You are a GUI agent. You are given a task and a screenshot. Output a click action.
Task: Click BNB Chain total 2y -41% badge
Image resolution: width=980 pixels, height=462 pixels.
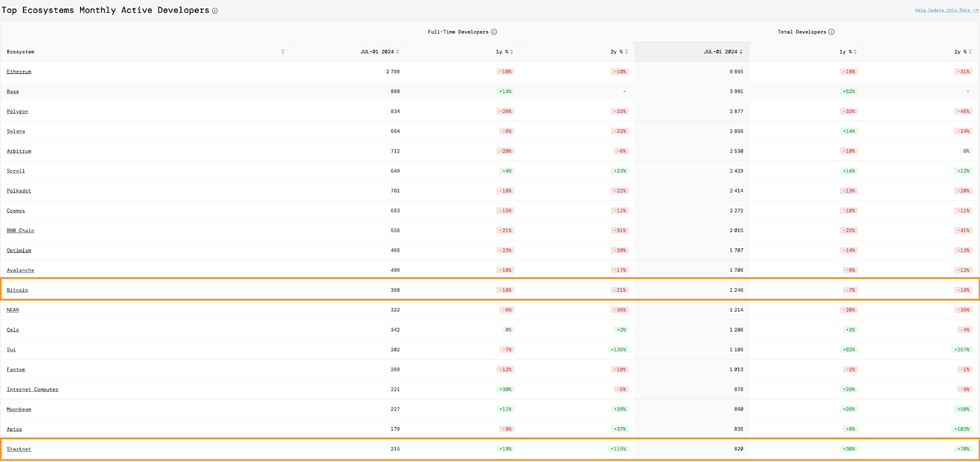pos(962,230)
